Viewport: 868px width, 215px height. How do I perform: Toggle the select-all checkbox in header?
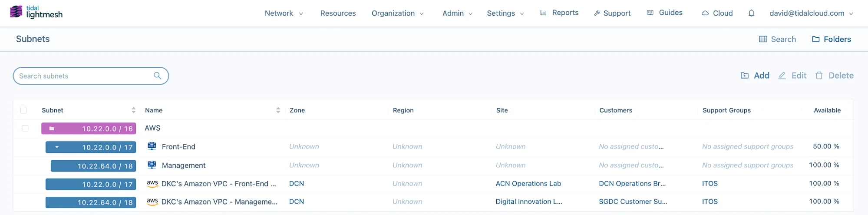[23, 110]
